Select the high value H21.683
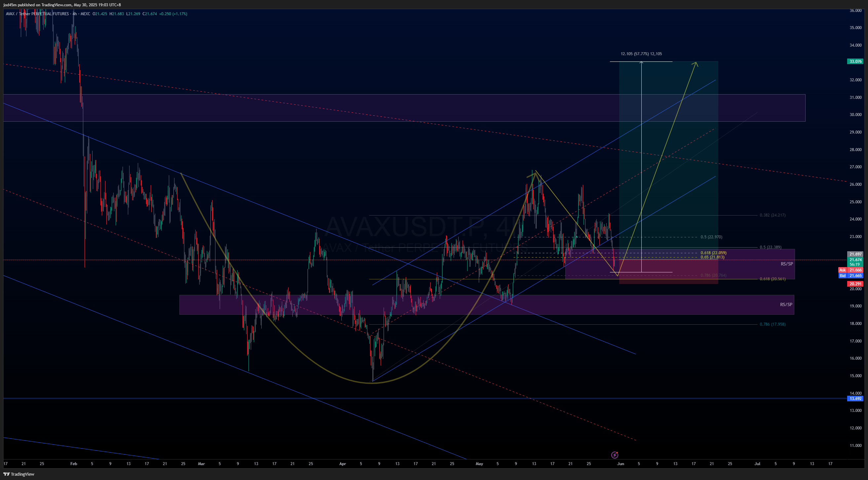Screen dimensions: 868x480 pos(117,14)
